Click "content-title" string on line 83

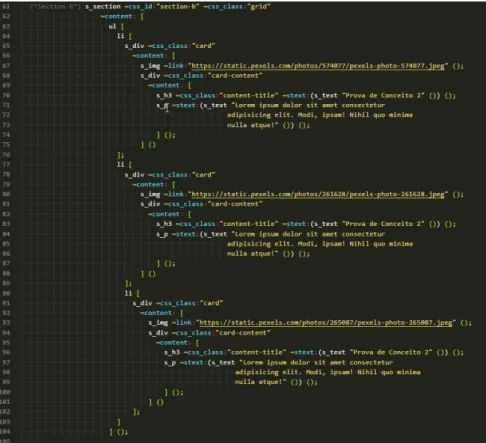click(249, 224)
